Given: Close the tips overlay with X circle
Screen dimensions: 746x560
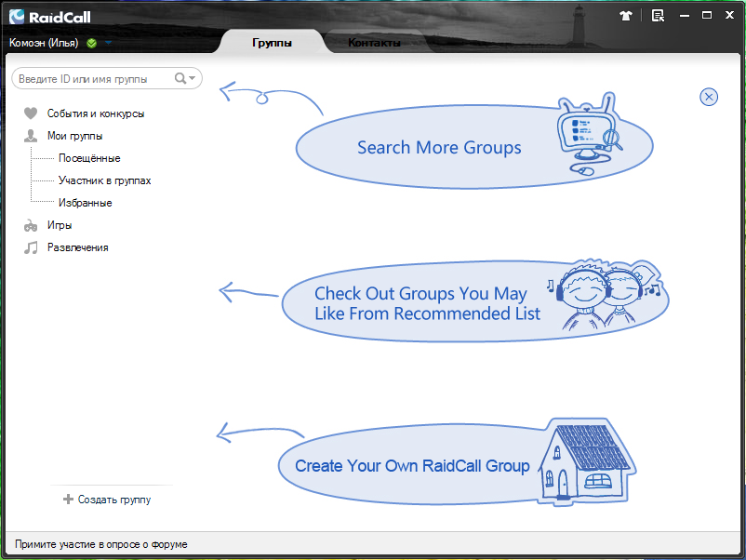Looking at the screenshot, I should 709,97.
